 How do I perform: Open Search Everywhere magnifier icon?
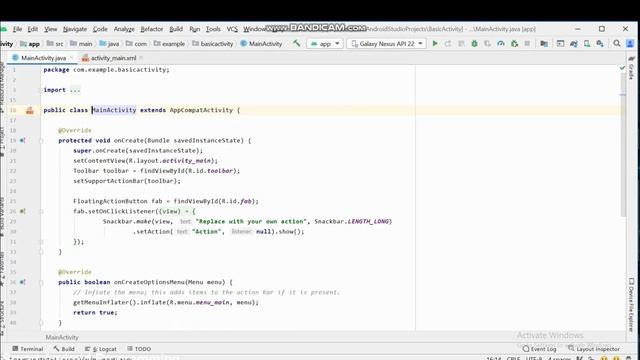point(617,43)
